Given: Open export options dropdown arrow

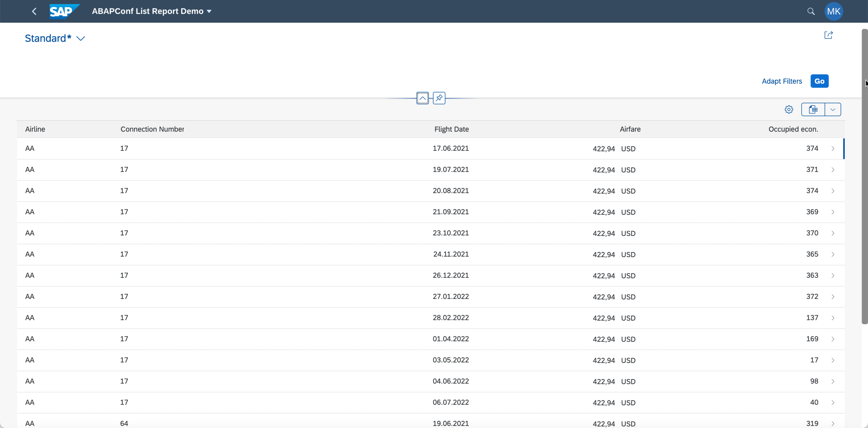Looking at the screenshot, I should pyautogui.click(x=833, y=110).
